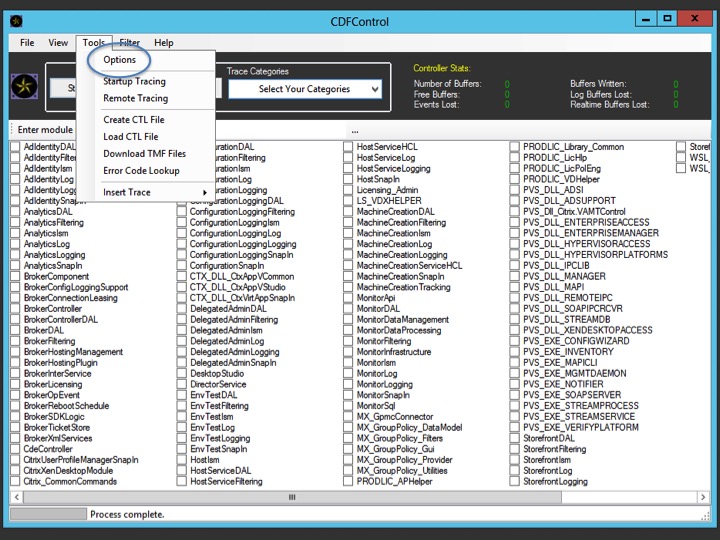Open the Help menu
Image resolution: width=720 pixels, height=540 pixels.
pos(163,43)
